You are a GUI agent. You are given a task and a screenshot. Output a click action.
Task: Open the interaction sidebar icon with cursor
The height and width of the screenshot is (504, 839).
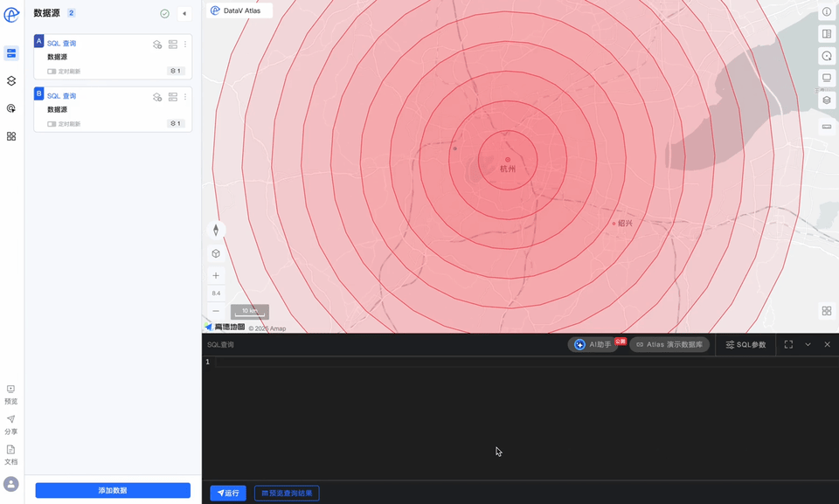(x=11, y=108)
